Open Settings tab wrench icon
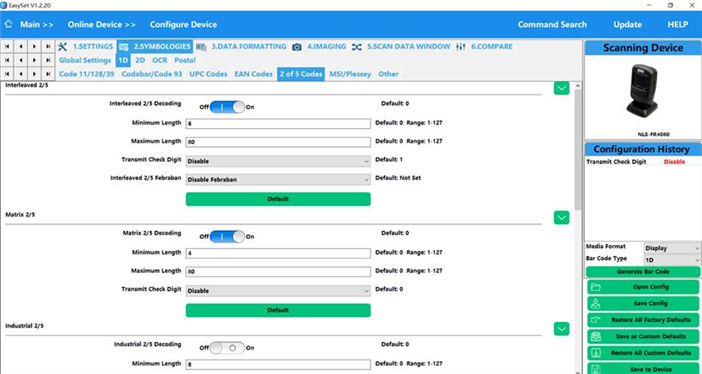This screenshot has width=702, height=374. pos(63,47)
